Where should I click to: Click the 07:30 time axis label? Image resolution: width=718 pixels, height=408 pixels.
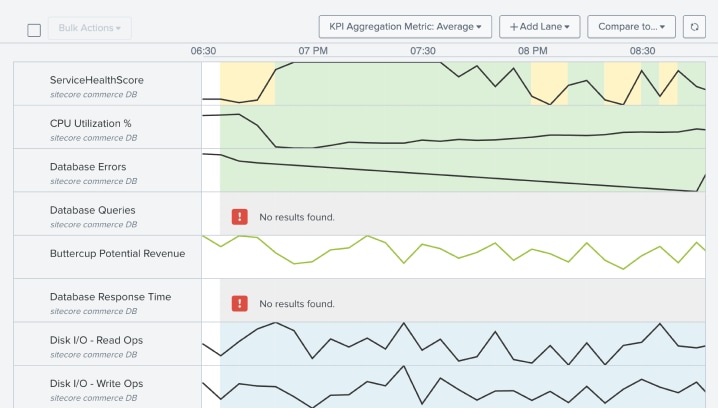coord(423,51)
